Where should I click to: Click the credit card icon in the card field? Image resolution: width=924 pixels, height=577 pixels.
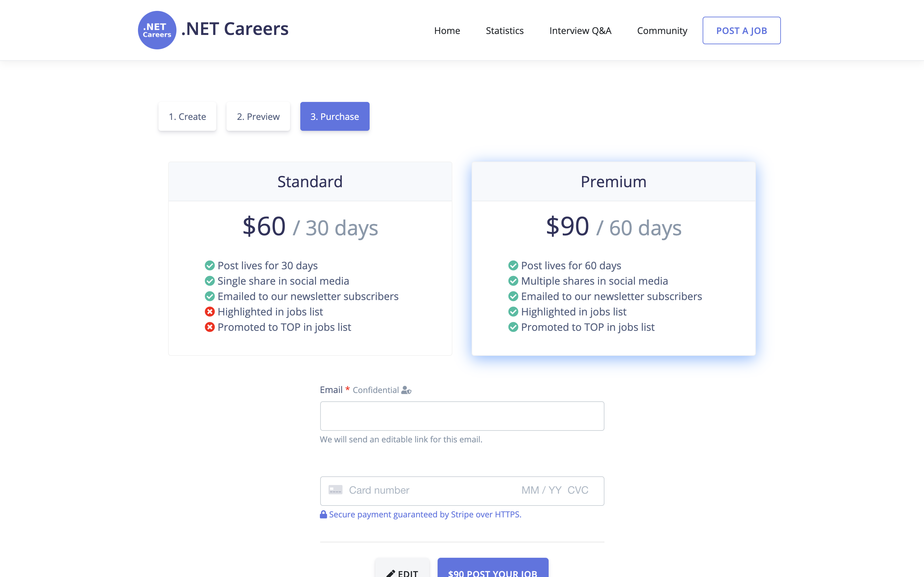coord(336,490)
